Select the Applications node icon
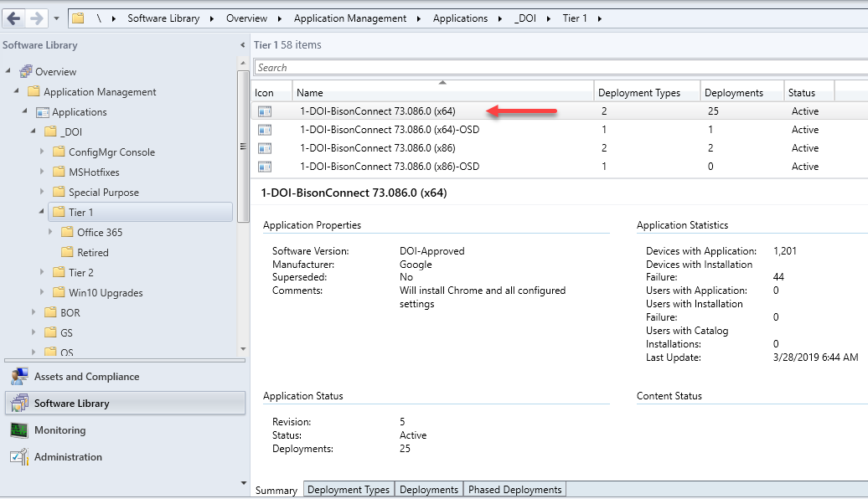The image size is (868, 499). [42, 111]
